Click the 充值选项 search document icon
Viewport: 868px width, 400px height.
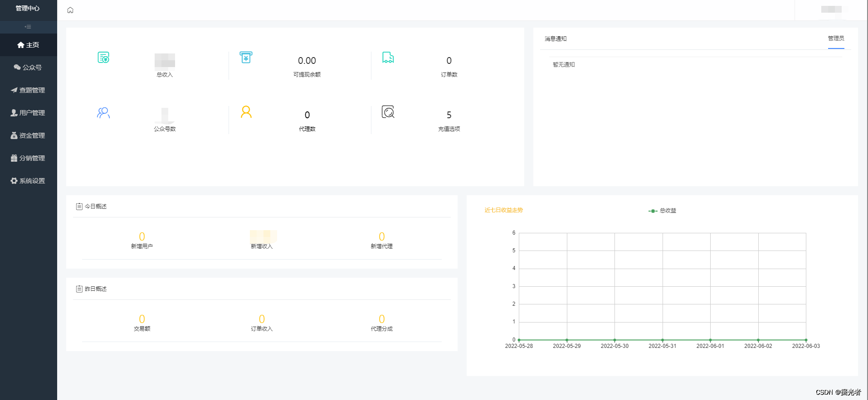(388, 112)
